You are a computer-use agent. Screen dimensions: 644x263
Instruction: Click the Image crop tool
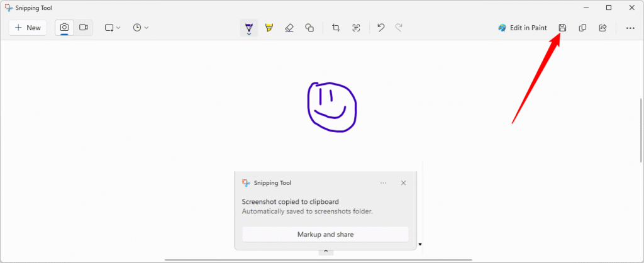[336, 28]
